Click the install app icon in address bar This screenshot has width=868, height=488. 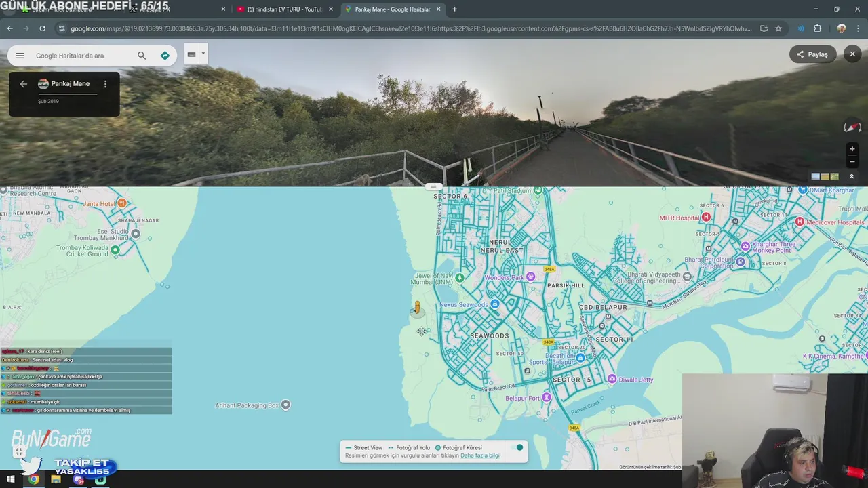[x=764, y=28]
